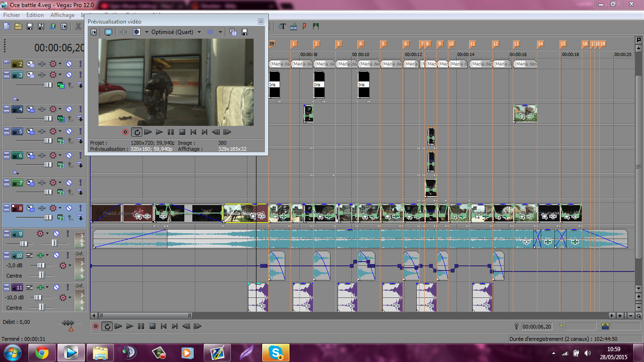Click record button in timeline transport bar
Viewport: 644px width, 362px height.
96,326
